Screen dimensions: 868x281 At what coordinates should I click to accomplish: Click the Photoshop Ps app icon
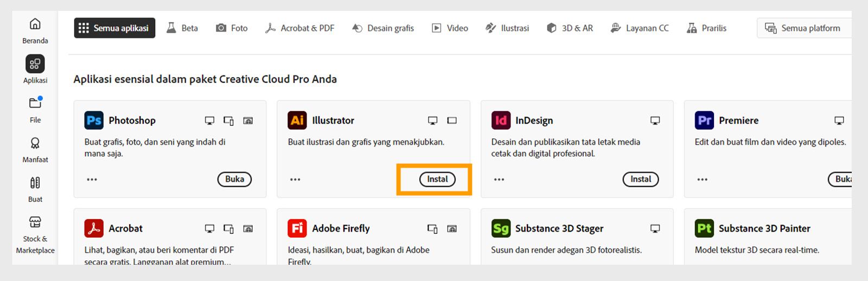tap(94, 120)
